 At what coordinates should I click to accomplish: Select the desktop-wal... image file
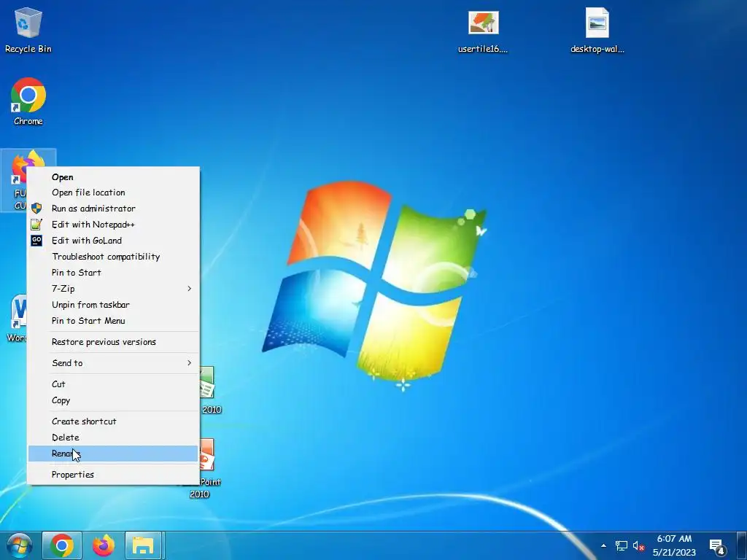tap(597, 30)
